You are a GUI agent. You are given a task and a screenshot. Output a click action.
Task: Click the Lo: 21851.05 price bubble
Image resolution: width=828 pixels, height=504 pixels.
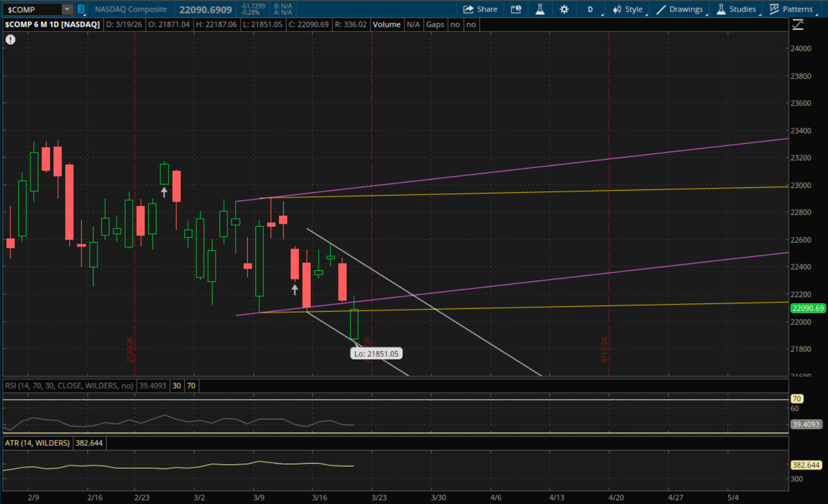coord(376,354)
